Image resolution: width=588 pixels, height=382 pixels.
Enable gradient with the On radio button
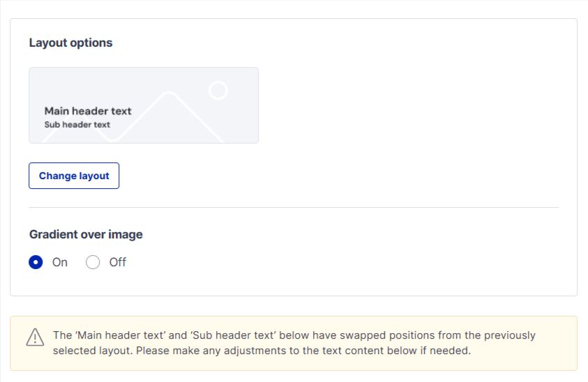point(36,263)
